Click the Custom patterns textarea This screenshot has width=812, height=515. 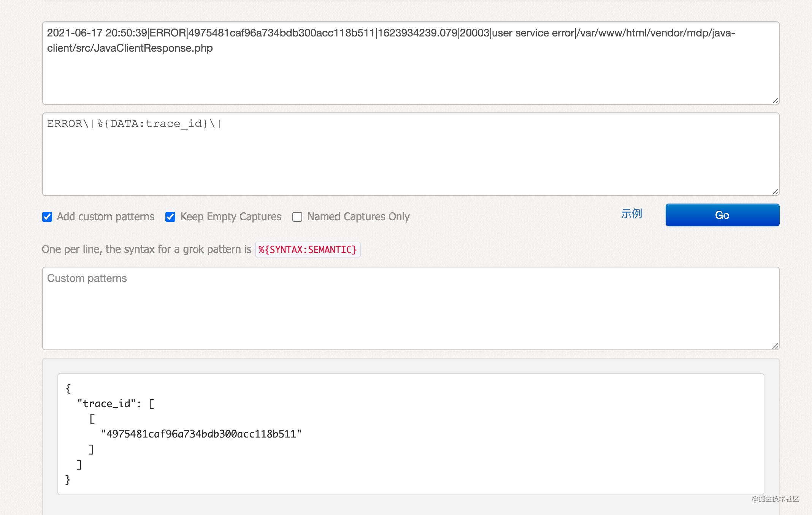point(411,308)
